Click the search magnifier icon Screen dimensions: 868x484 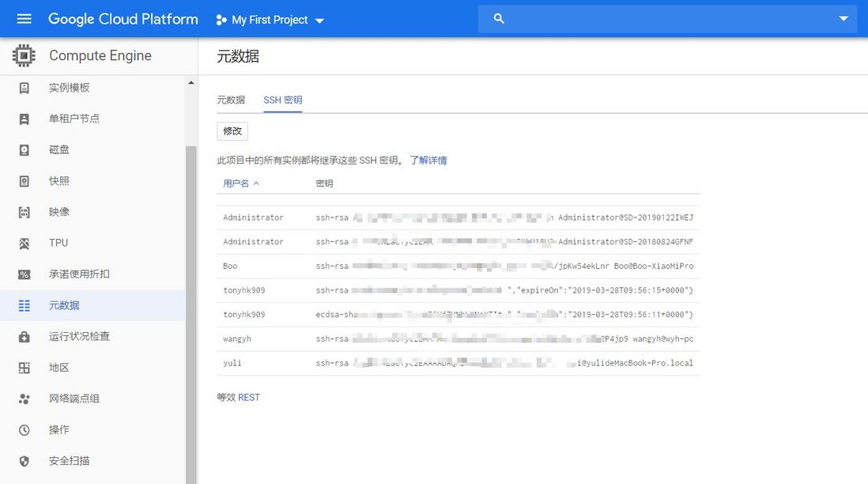[499, 19]
